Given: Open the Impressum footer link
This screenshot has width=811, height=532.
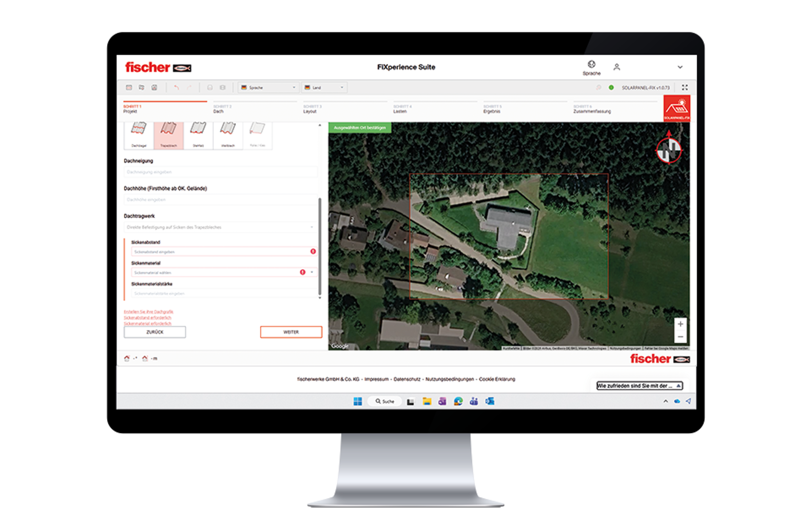Looking at the screenshot, I should [x=376, y=379].
